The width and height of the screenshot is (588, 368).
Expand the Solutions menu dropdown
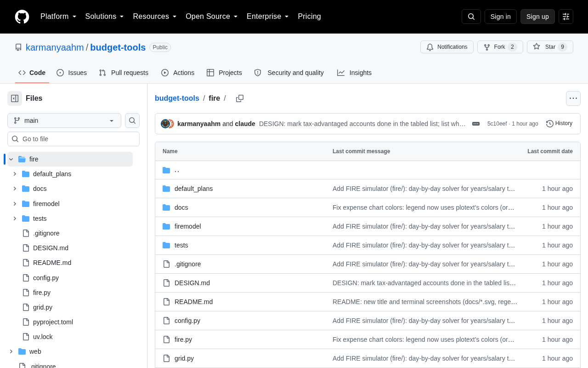point(104,17)
